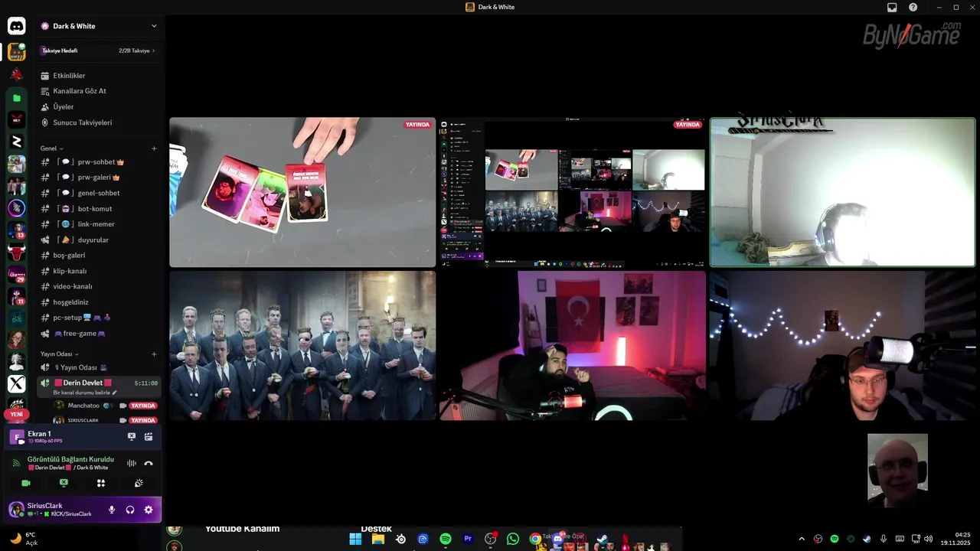Screen dimensions: 980x551
Task: Open Discord direct messages home icon
Action: pos(16,26)
